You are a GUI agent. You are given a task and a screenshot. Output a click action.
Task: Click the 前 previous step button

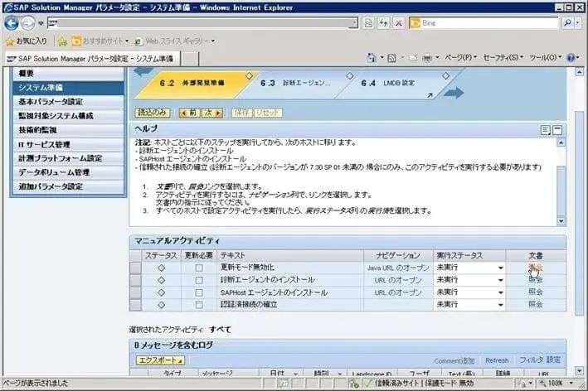point(189,113)
